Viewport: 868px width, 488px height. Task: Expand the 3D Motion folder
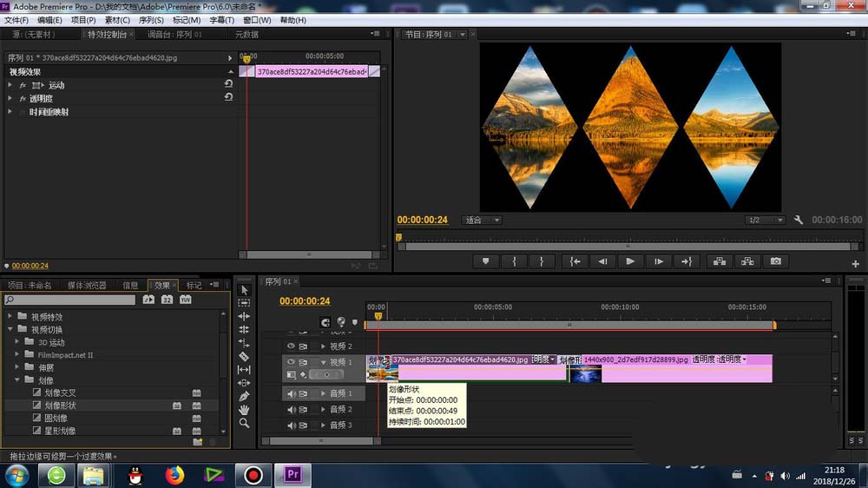[16, 342]
